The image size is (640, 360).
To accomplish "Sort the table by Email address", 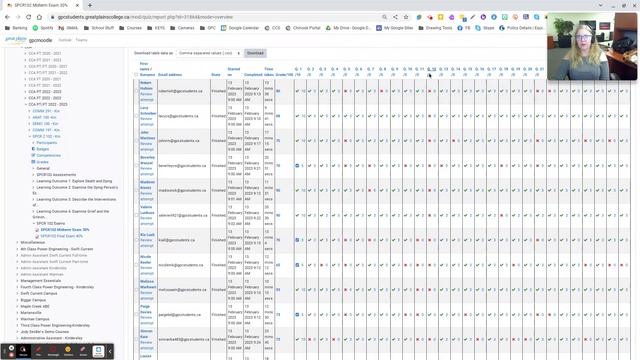I will click(x=170, y=75).
